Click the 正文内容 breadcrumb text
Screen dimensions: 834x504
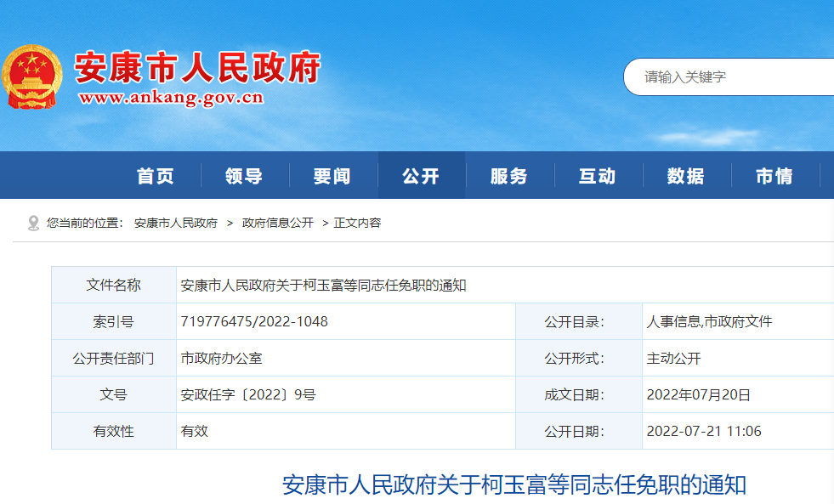[x=357, y=223]
